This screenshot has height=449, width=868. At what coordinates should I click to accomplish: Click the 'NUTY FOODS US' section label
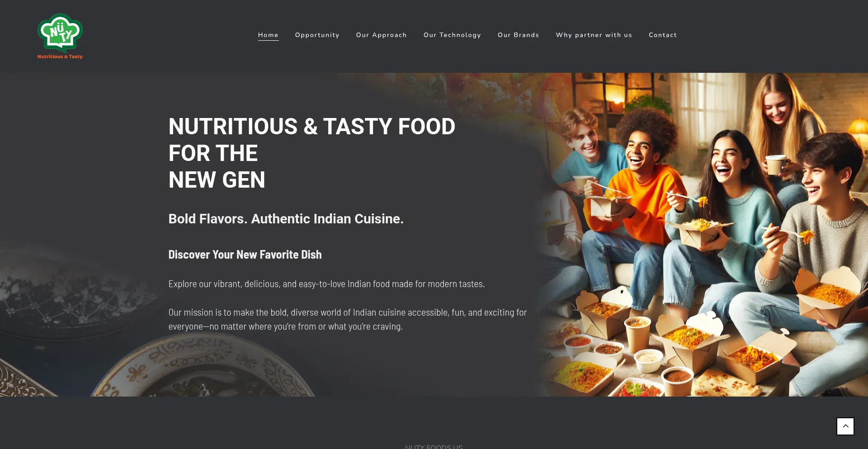click(434, 447)
